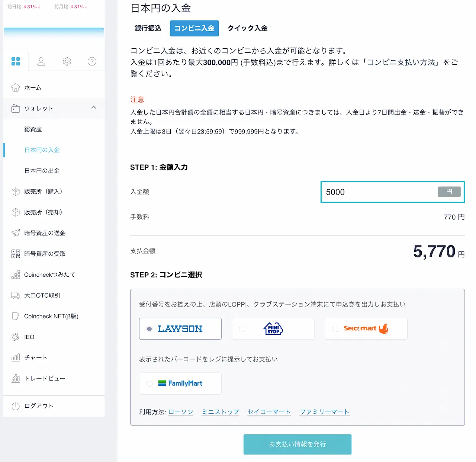
Task: Switch to the クイック入金 tab
Action: [x=248, y=28]
